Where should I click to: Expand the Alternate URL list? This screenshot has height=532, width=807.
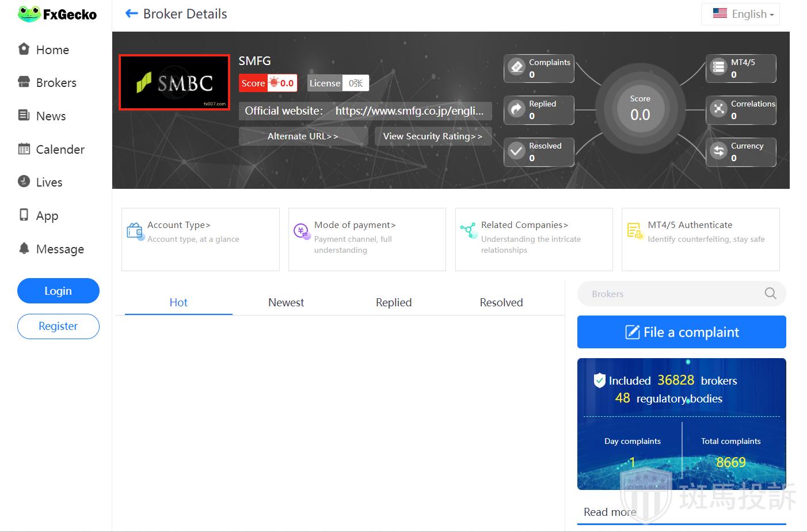coord(303,136)
